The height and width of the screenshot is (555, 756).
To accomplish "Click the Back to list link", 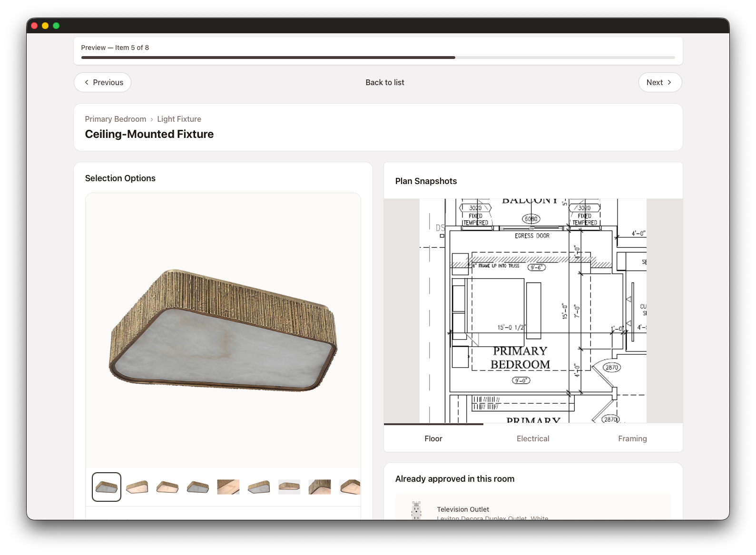I will [x=385, y=82].
